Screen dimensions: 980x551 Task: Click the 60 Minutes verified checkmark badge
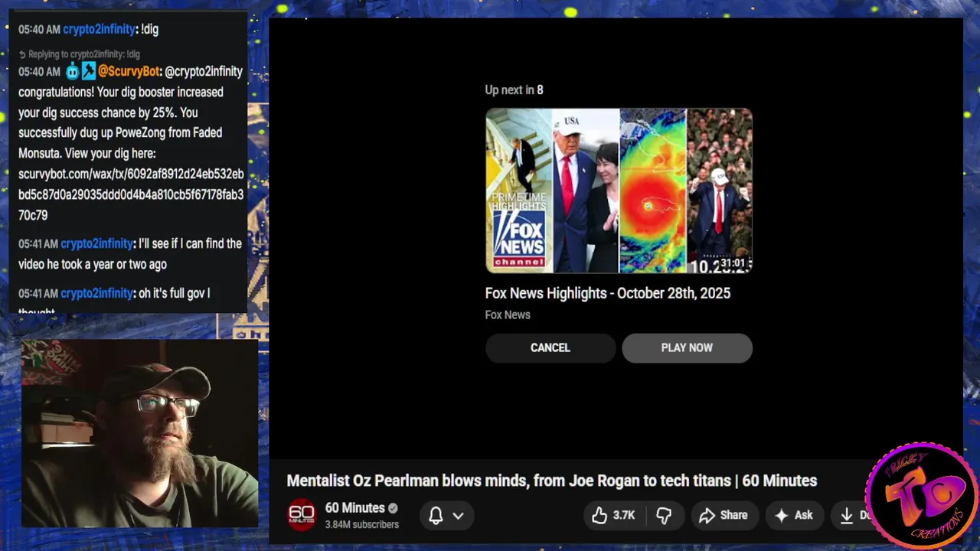(x=393, y=508)
